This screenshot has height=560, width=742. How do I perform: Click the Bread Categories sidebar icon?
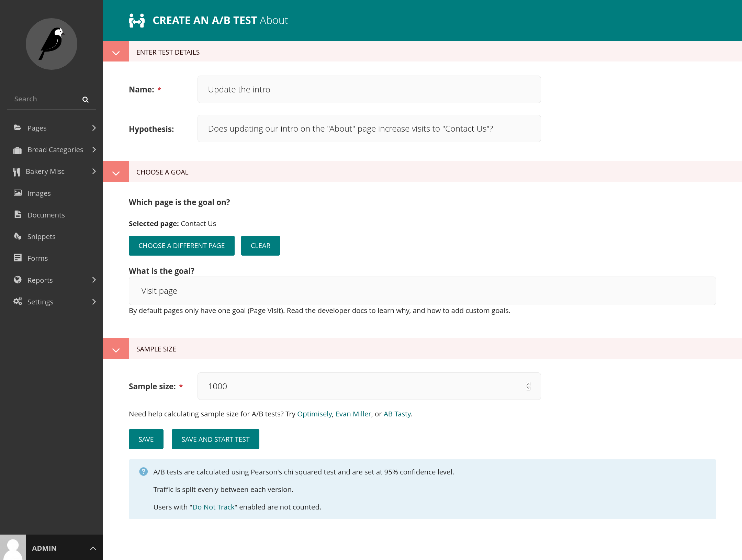pyautogui.click(x=17, y=149)
